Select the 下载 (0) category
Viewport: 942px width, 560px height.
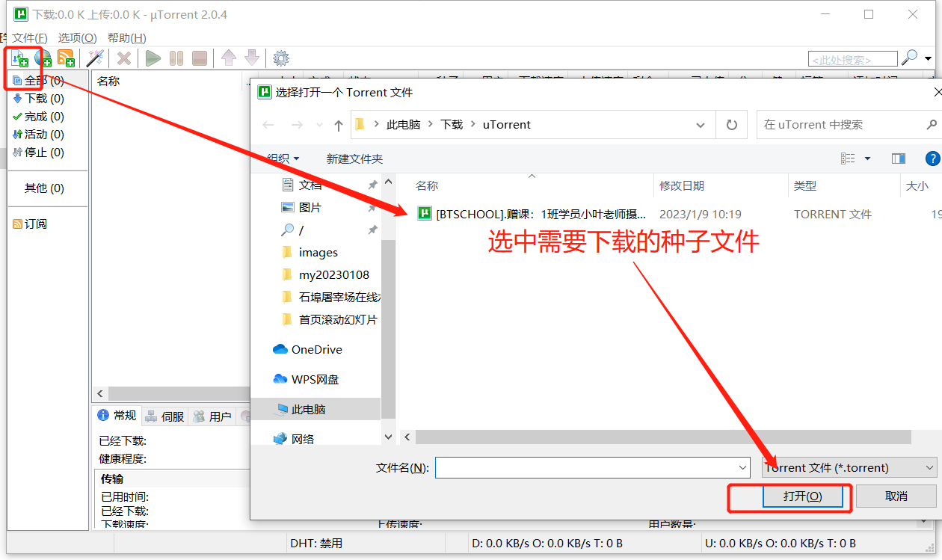click(48, 98)
